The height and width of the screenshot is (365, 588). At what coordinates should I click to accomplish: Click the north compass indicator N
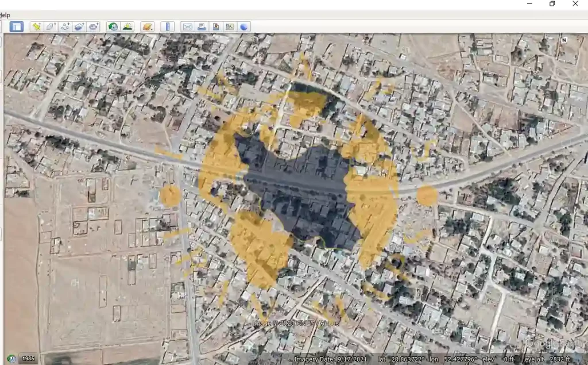[x=564, y=40]
